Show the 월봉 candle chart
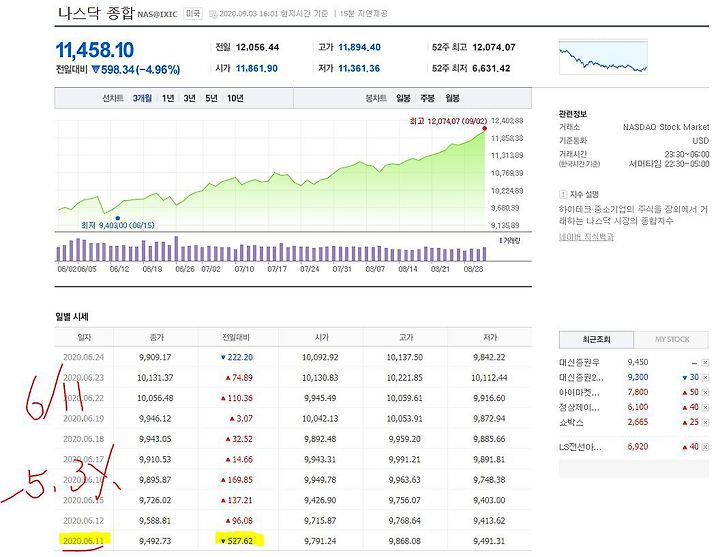Viewport: 720px width, 557px height. [452, 98]
